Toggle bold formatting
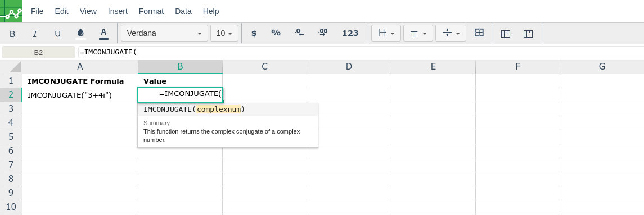Image resolution: width=644 pixels, height=215 pixels. (x=12, y=34)
